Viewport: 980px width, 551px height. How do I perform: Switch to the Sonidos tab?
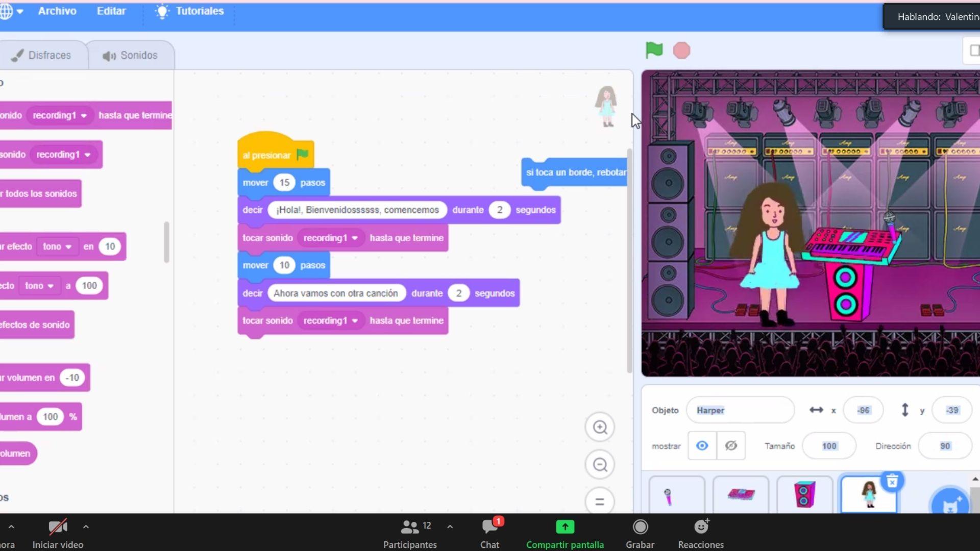pyautogui.click(x=130, y=55)
